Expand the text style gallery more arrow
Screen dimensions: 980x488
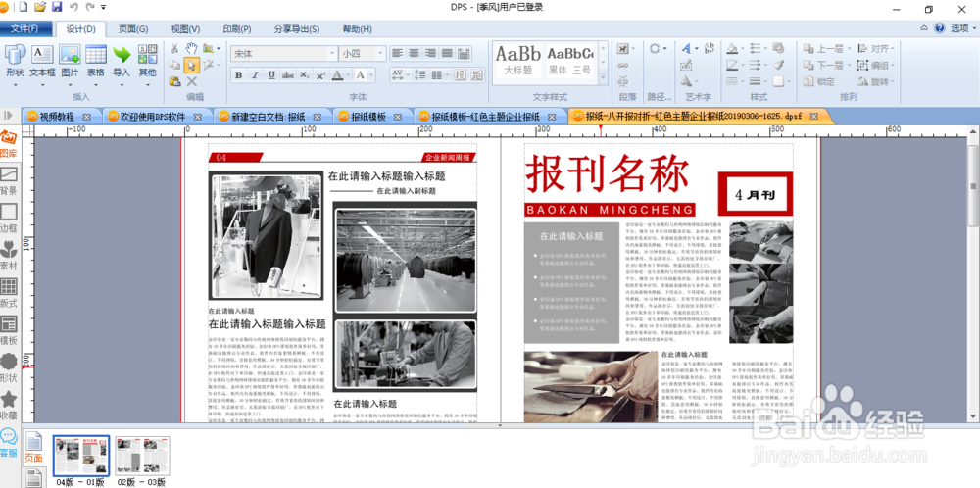pyautogui.click(x=603, y=78)
